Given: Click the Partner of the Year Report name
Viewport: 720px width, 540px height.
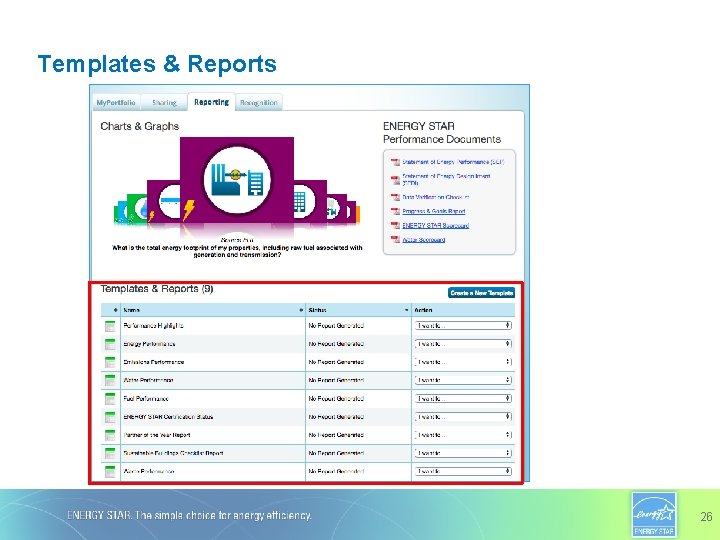Looking at the screenshot, I should (157, 435).
